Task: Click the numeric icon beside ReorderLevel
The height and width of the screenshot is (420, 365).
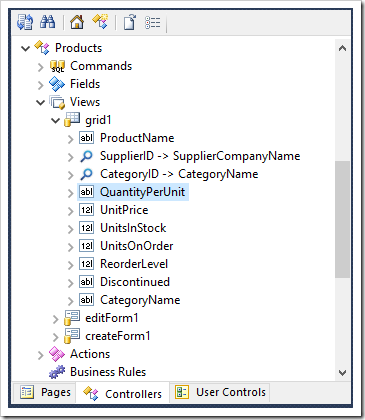Action: [x=86, y=264]
